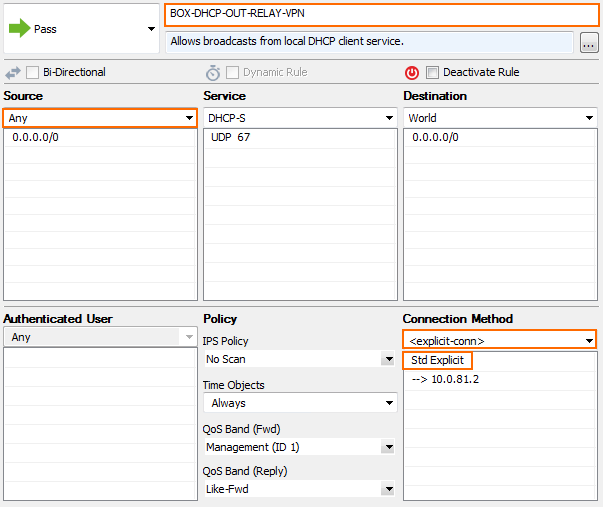Open the ellipsis button beside the description

589,42
